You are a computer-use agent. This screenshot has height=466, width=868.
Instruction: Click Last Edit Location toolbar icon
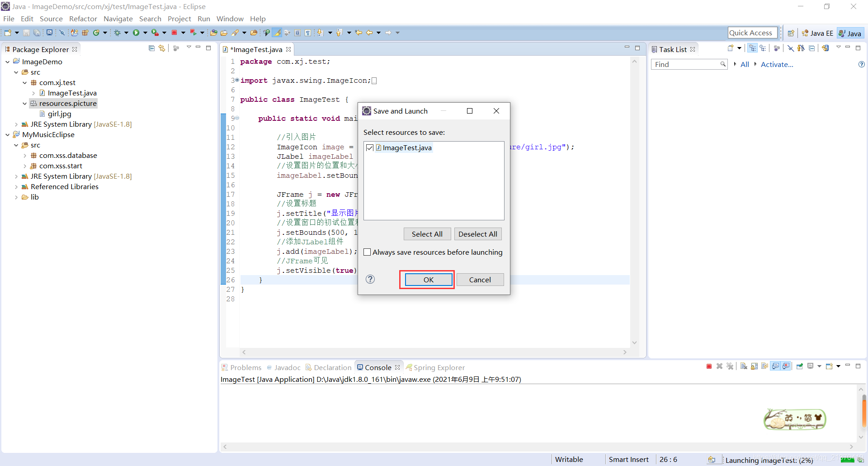click(x=359, y=33)
